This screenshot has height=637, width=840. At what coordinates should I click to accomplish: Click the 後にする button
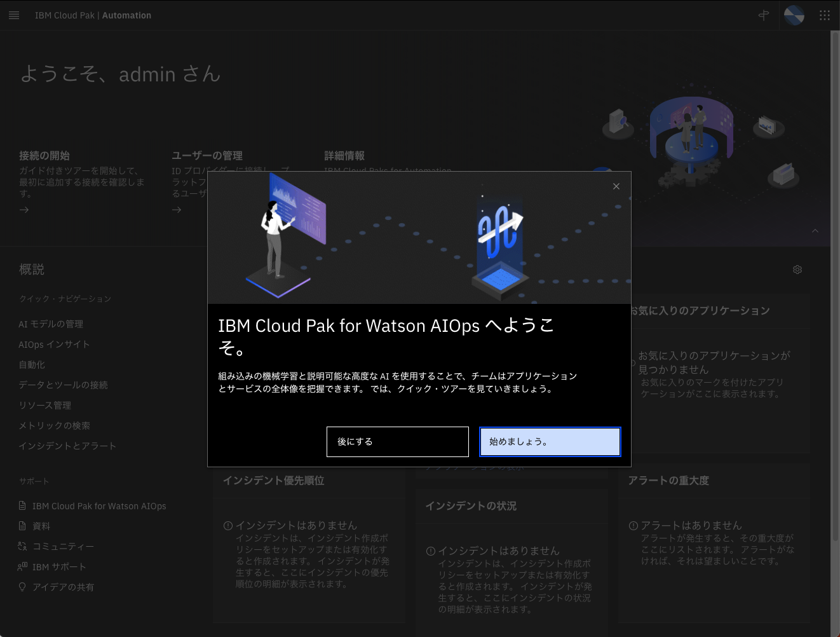point(398,442)
